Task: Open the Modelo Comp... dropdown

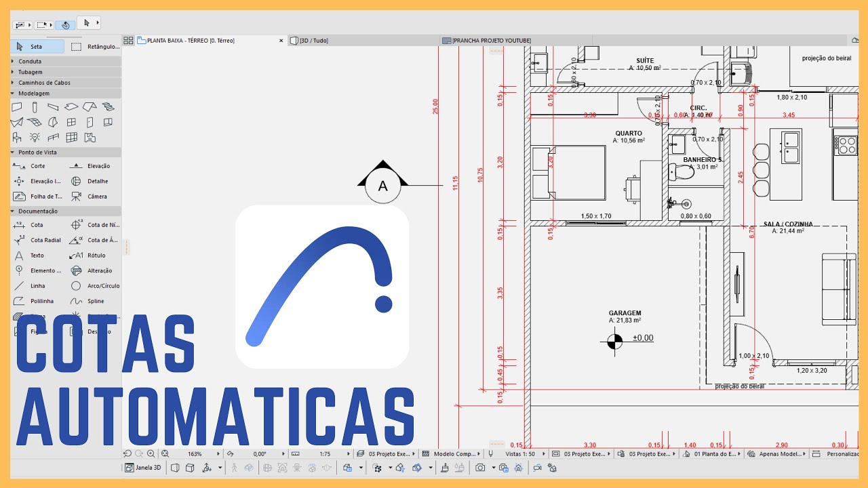Action: (x=450, y=453)
